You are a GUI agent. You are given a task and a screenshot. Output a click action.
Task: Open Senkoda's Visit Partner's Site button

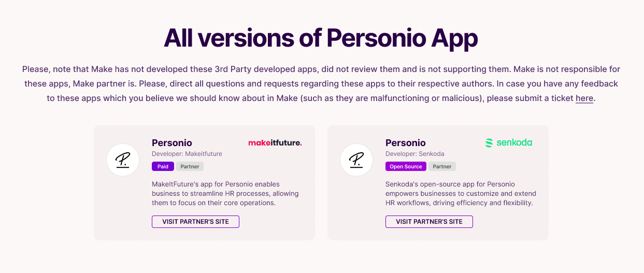[429, 222]
